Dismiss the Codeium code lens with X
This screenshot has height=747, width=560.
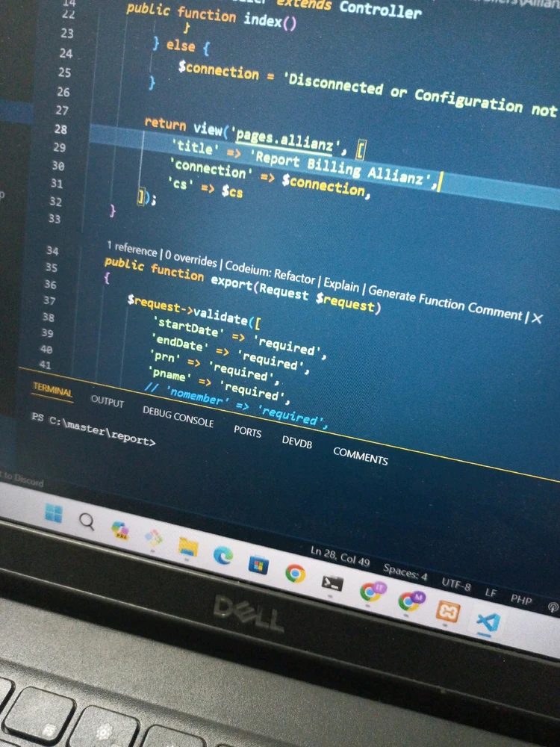click(x=536, y=318)
